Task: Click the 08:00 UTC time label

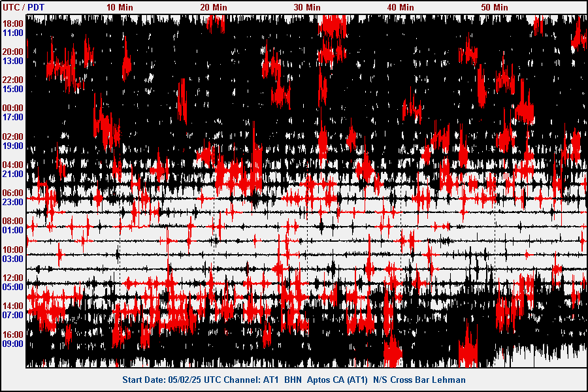Action: coord(13,221)
